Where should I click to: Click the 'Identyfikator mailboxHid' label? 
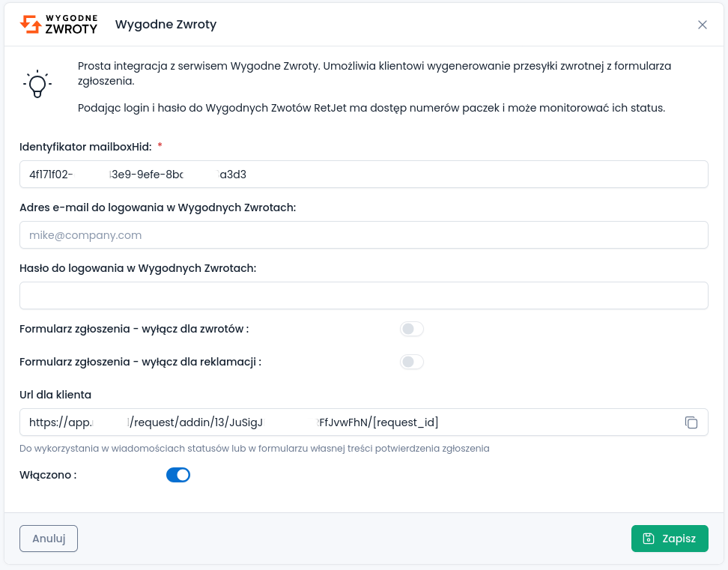[86, 146]
